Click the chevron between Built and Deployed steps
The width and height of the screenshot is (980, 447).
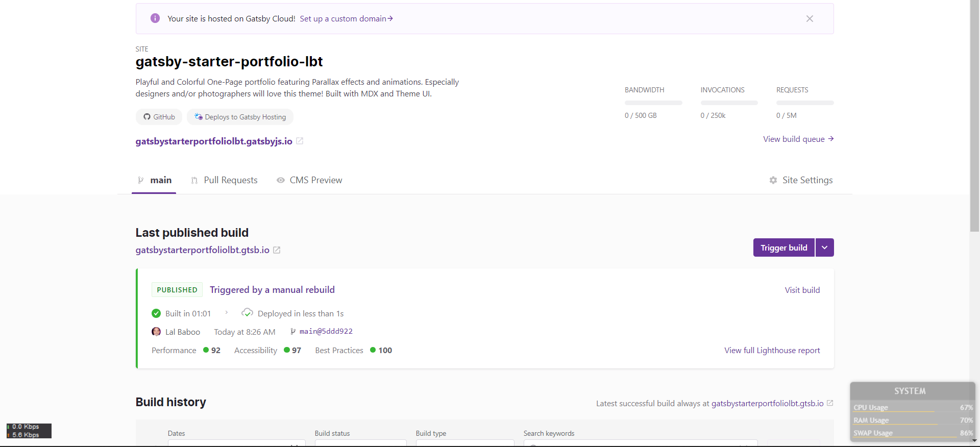coord(226,312)
